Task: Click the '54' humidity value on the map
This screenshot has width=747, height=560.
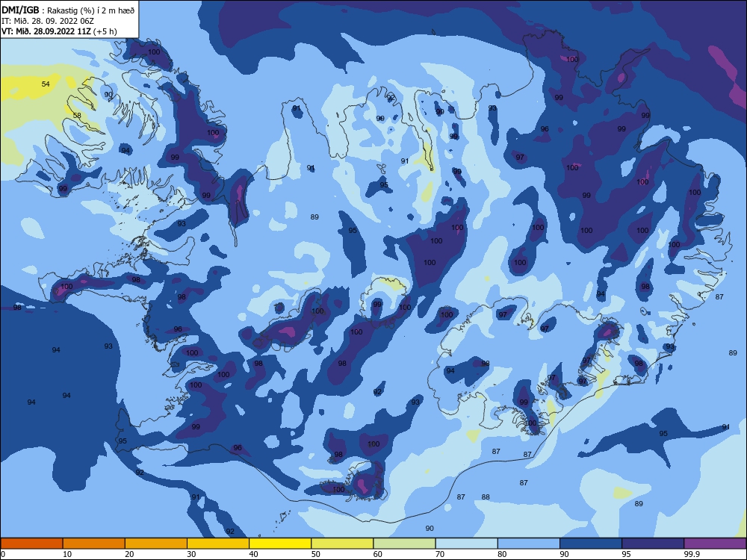Action: click(x=46, y=84)
